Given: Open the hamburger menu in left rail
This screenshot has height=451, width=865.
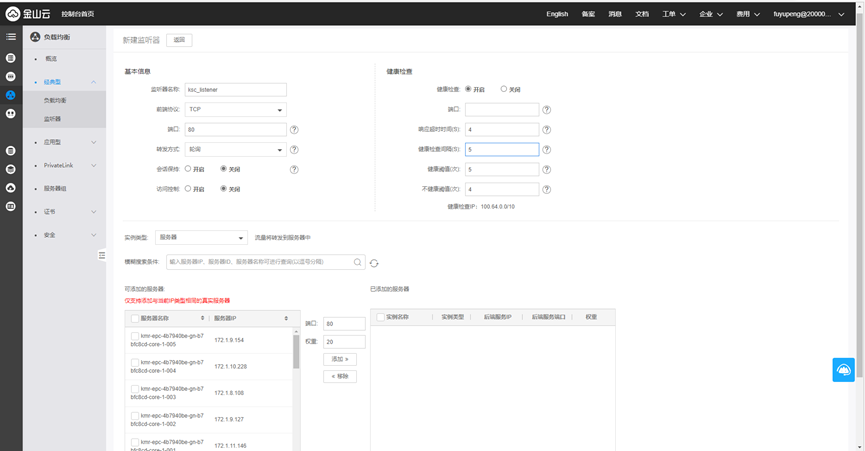Looking at the screenshot, I should [11, 37].
